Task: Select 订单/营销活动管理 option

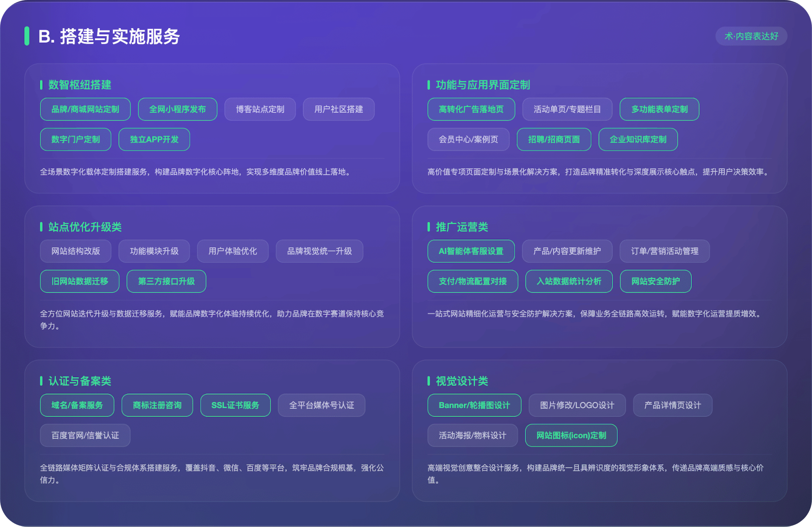Action: 664,251
